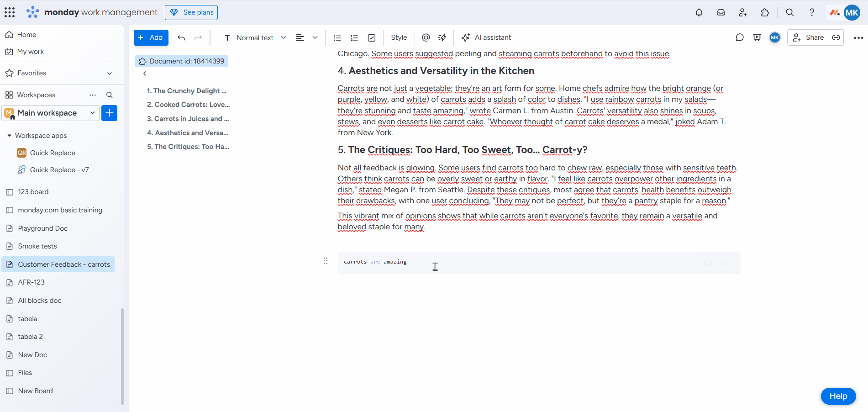Open the New Doc item
Image resolution: width=868 pixels, height=412 pixels.
click(32, 355)
